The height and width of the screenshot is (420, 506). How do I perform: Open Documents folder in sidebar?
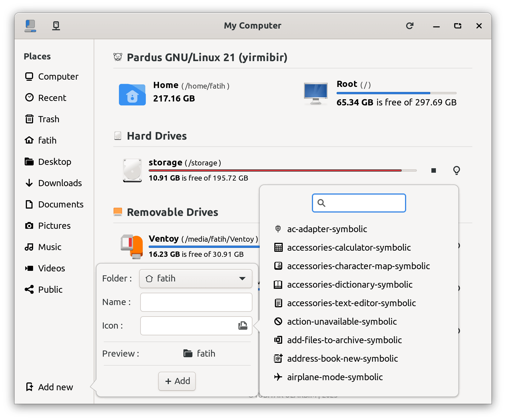coord(54,204)
